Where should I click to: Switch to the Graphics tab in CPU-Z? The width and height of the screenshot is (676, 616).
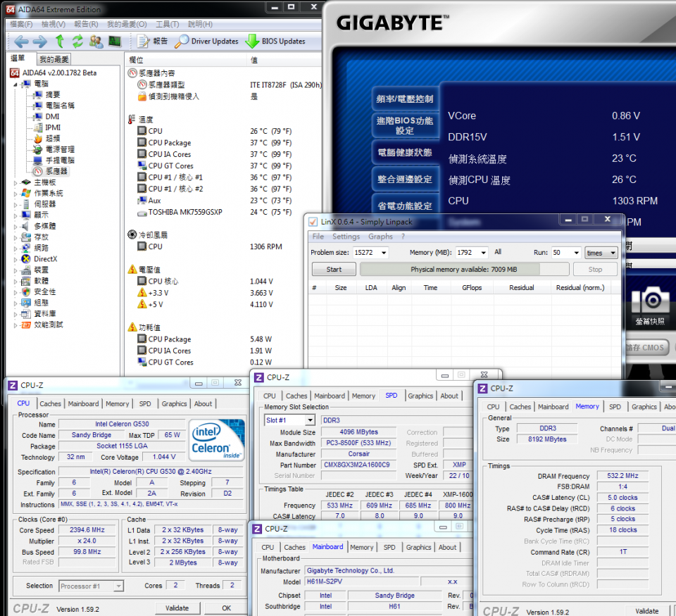[x=174, y=403]
